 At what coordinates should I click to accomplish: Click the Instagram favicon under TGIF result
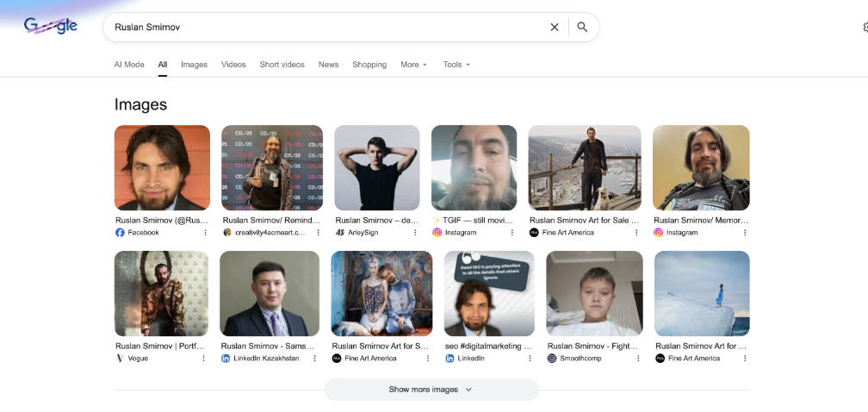point(437,233)
